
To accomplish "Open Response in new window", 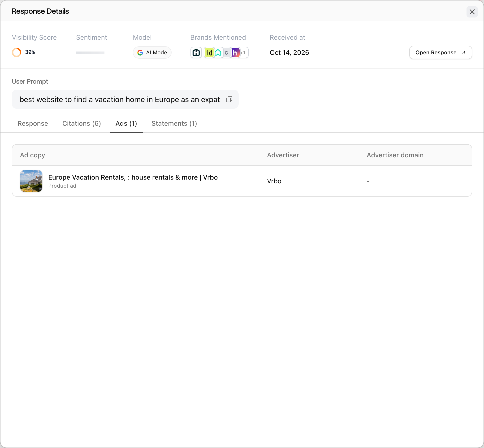I will pos(440,53).
